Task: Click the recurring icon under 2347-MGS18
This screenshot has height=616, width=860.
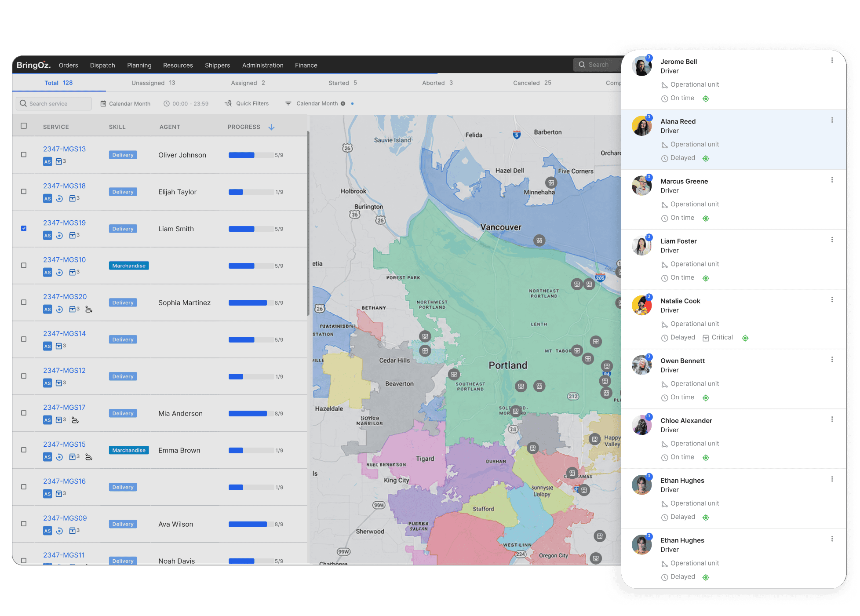Action: (60, 198)
